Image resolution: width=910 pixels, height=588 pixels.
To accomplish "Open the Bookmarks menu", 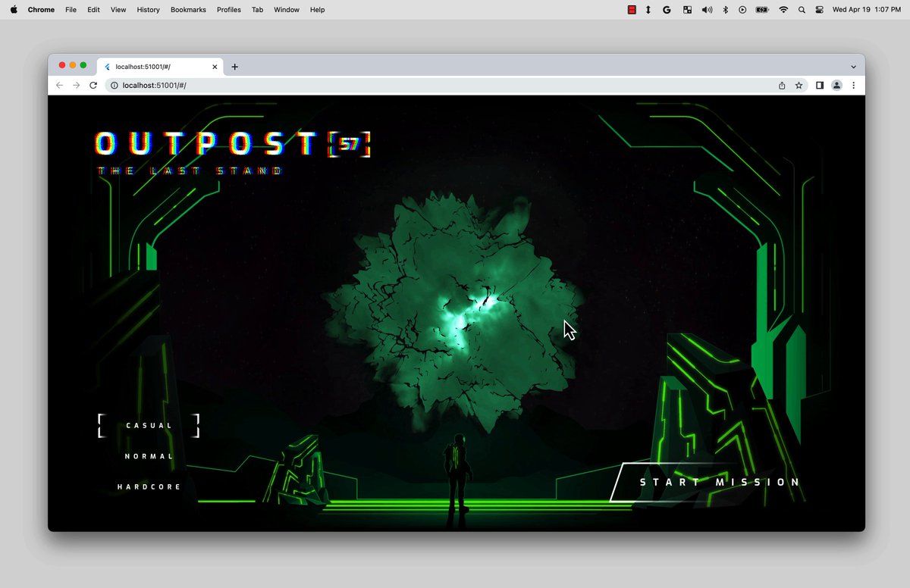I will point(188,10).
